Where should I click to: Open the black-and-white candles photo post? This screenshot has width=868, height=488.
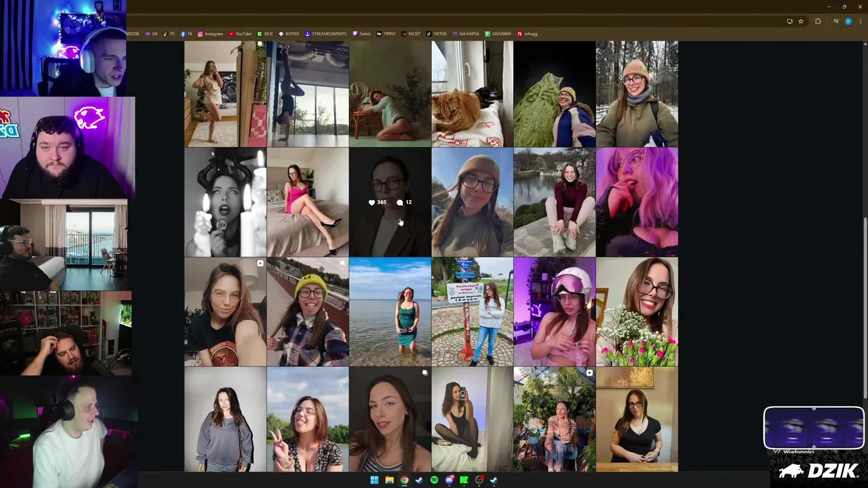tap(225, 202)
